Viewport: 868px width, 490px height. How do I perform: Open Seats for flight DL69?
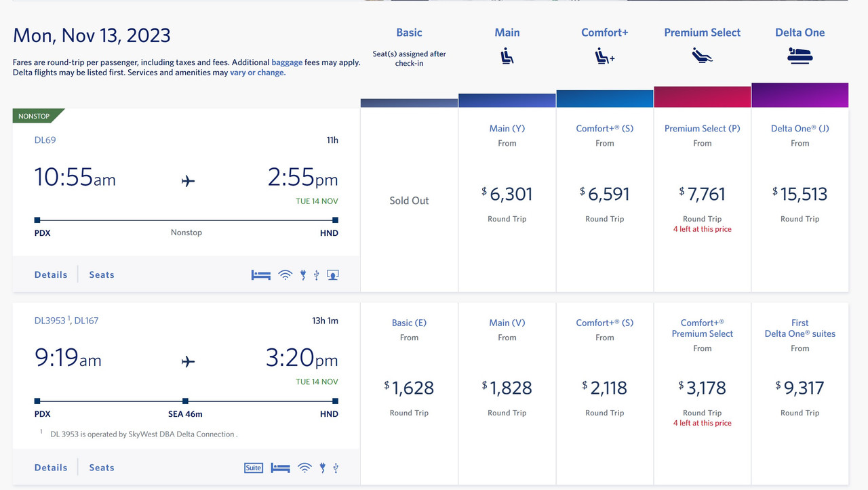click(x=102, y=274)
